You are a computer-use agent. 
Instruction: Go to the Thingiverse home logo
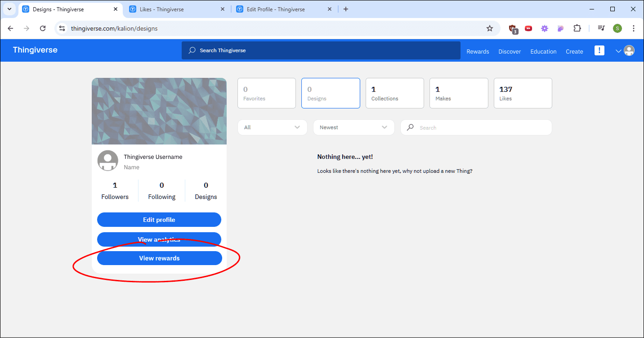35,50
